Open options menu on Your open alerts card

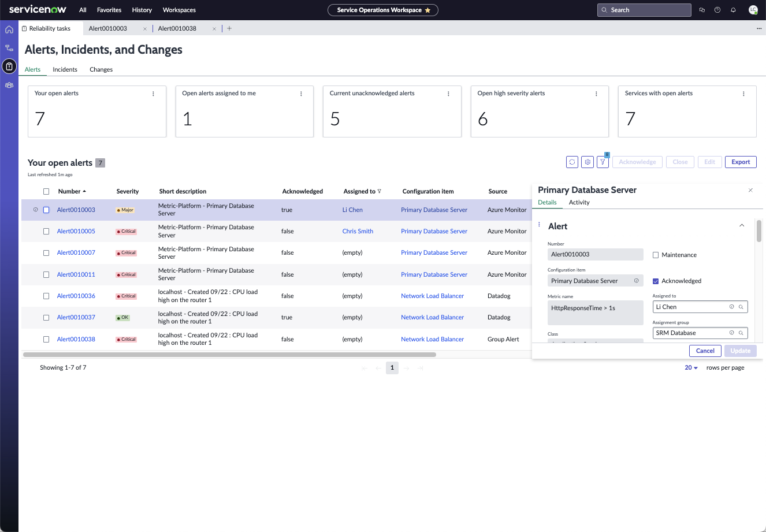pos(153,94)
